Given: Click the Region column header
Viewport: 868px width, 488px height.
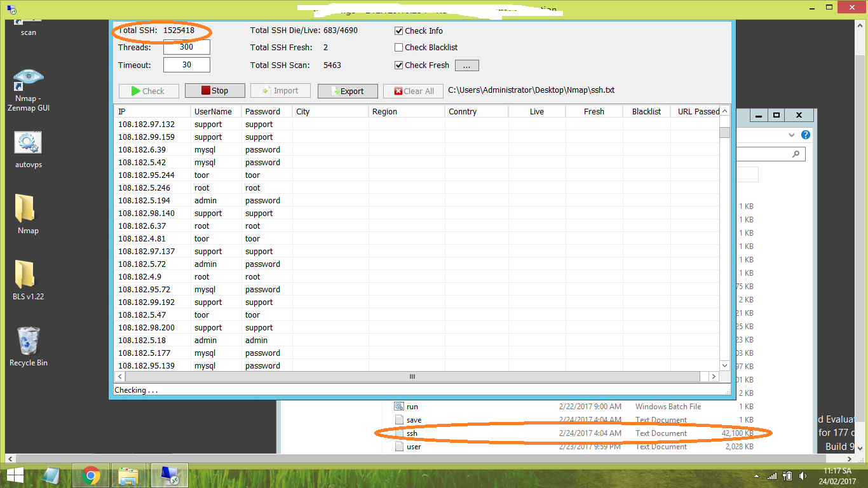Looking at the screenshot, I should point(407,111).
